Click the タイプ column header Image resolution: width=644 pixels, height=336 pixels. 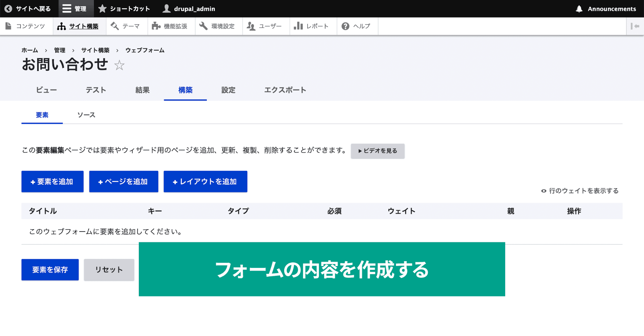coord(238,211)
